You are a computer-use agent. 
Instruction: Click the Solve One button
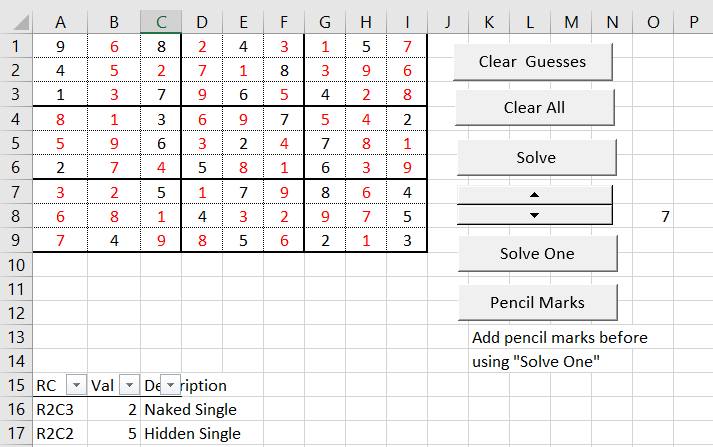click(x=537, y=253)
